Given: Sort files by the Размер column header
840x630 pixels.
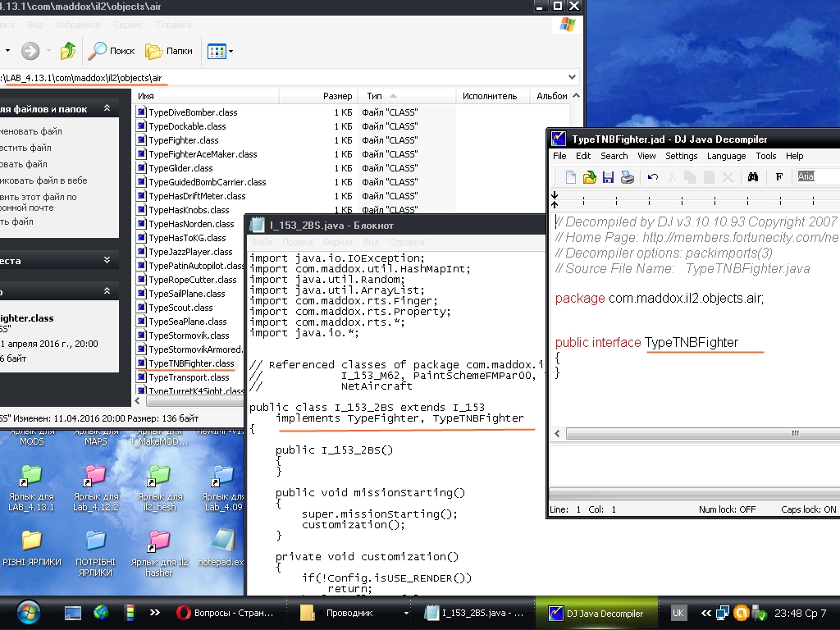Looking at the screenshot, I should click(x=337, y=96).
